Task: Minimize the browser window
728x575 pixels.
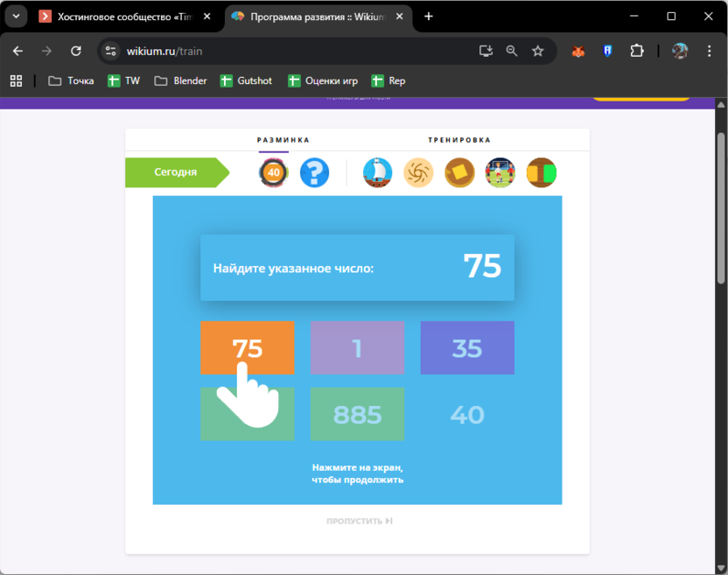Action: point(634,17)
